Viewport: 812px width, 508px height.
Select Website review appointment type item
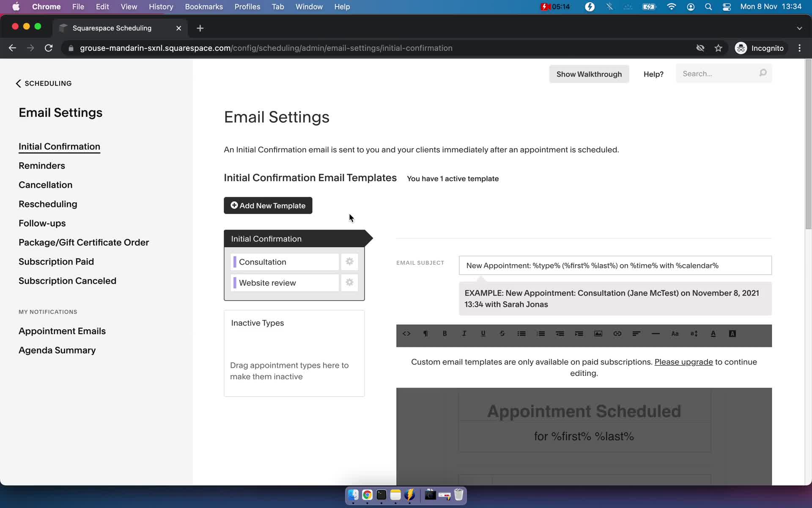(x=285, y=282)
